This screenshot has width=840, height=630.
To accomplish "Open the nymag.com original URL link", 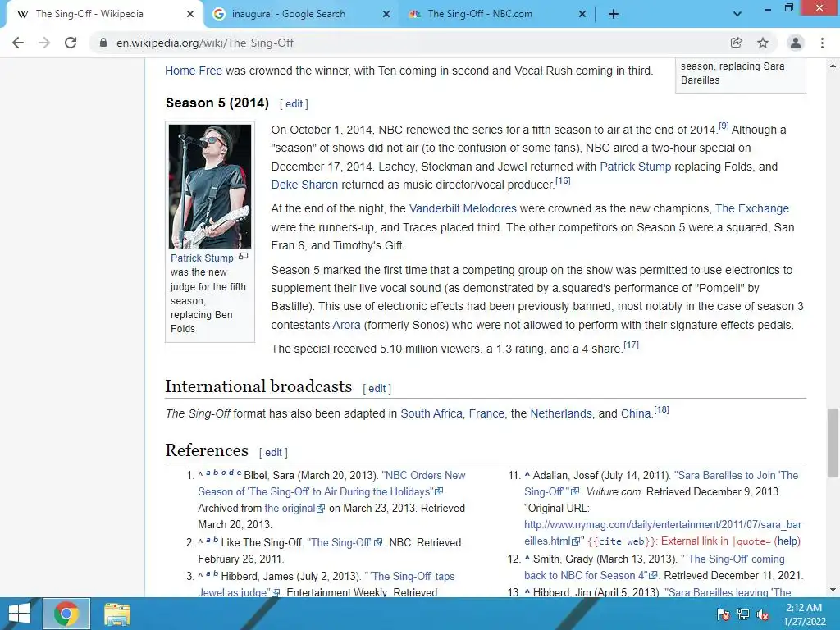I will 663,533.
